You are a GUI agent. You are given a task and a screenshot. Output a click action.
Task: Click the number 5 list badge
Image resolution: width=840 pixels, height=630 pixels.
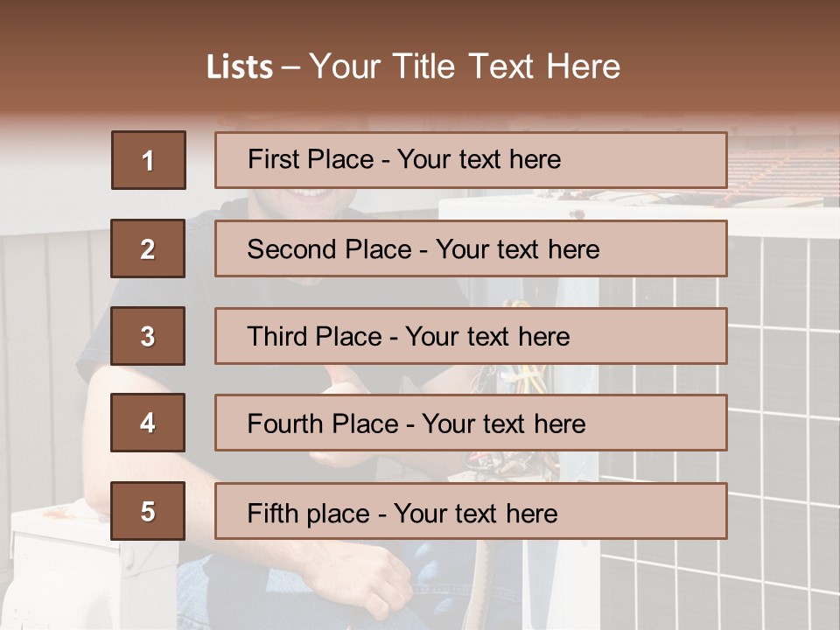pos(148,511)
